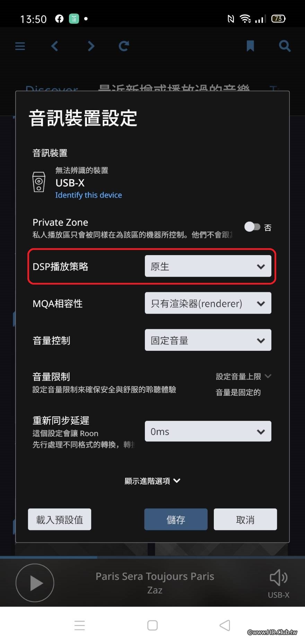Open the 音量控制 dropdown
Screen dimensions: 305x644
point(208,340)
